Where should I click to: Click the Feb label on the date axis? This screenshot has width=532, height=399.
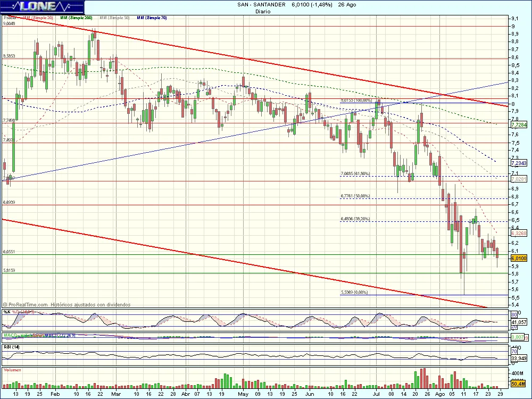point(55,394)
